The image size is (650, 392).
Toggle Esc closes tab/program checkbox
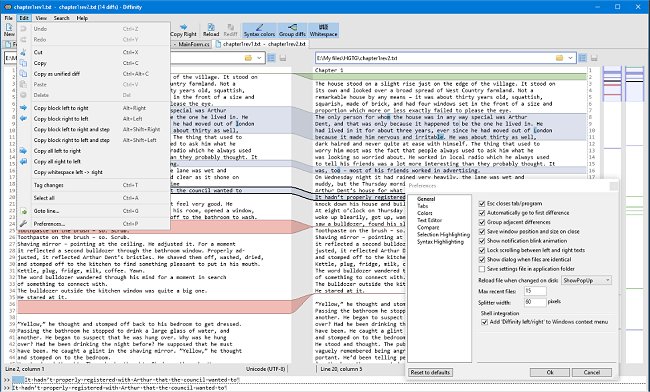click(482, 203)
